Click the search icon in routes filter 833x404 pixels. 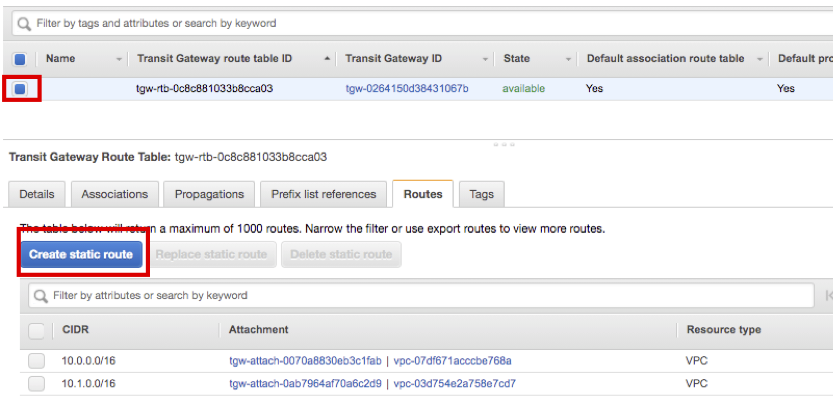pyautogui.click(x=40, y=296)
